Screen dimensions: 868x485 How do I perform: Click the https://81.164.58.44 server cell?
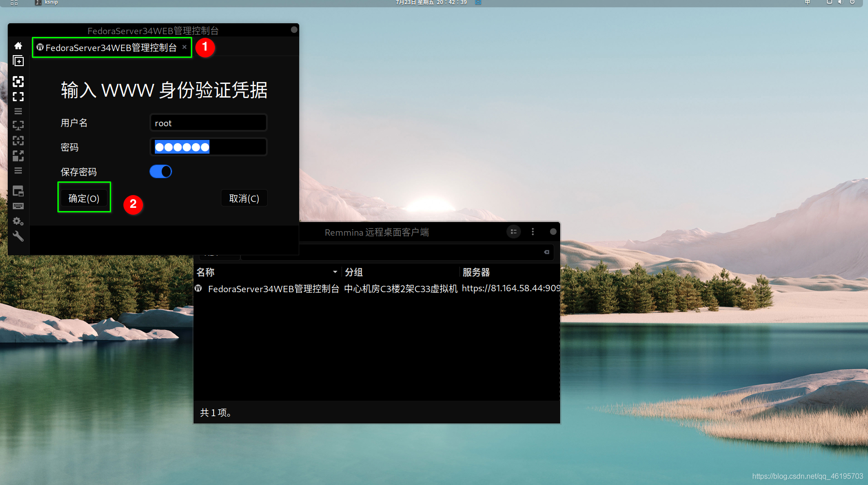point(511,289)
